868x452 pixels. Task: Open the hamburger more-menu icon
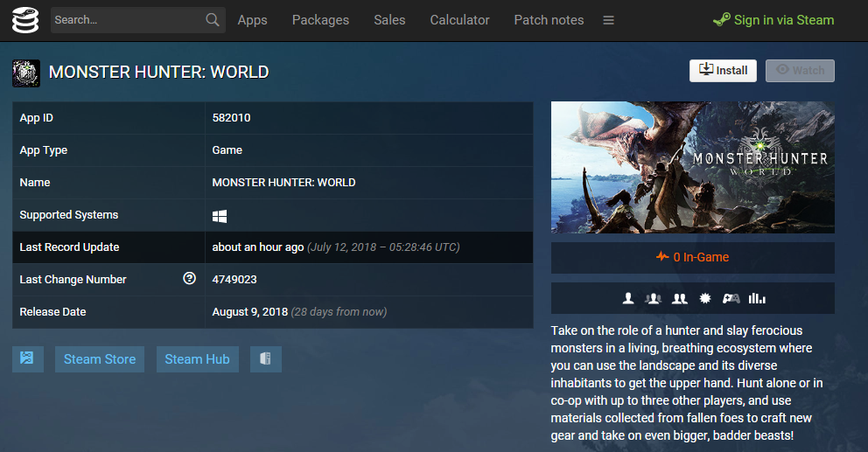pos(608,20)
